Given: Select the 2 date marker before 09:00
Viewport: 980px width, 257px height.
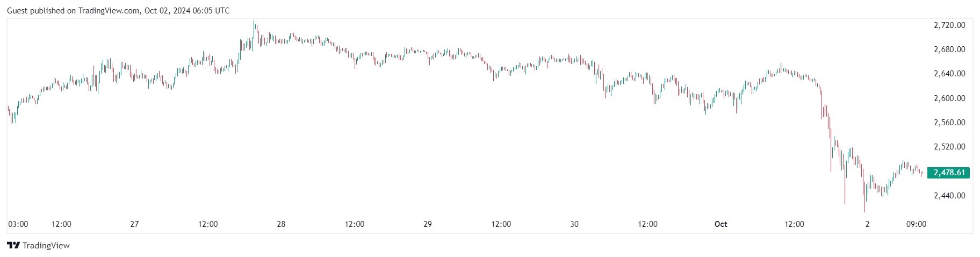Looking at the screenshot, I should pos(867,224).
